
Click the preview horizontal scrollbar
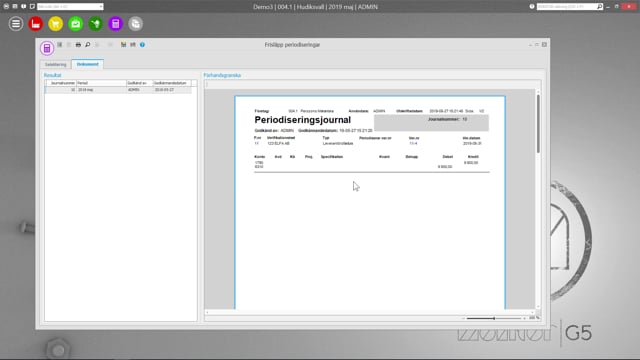370,312
